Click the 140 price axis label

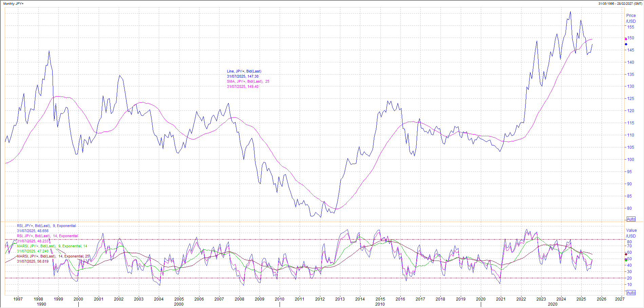[630, 62]
